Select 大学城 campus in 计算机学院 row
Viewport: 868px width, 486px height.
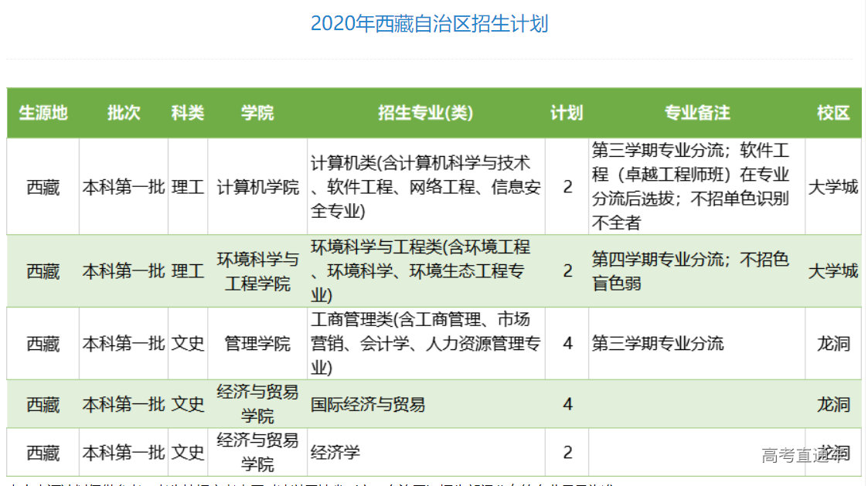pos(833,187)
